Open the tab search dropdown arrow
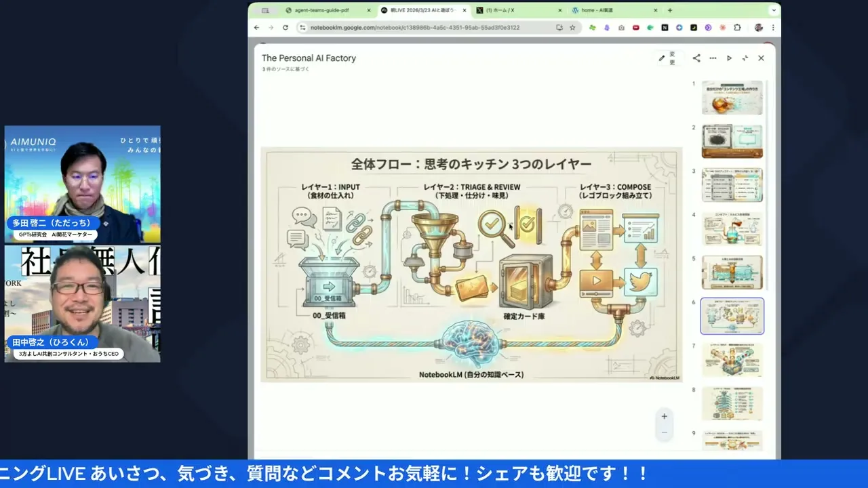868x488 pixels. pyautogui.click(x=774, y=10)
